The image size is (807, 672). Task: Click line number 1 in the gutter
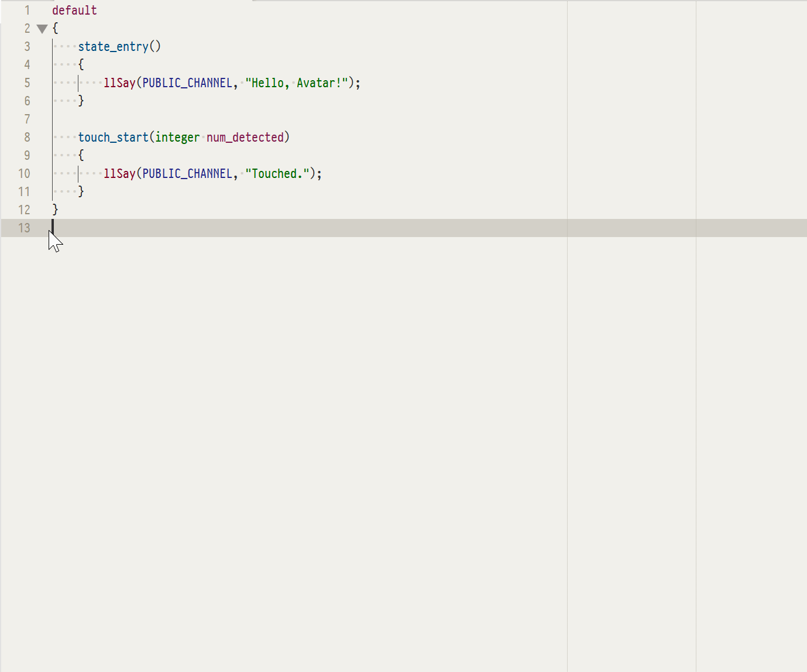coord(27,11)
